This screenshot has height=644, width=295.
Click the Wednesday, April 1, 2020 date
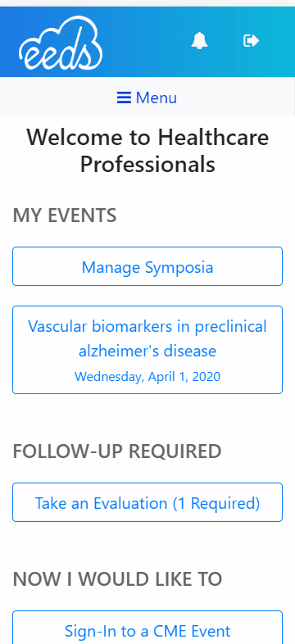click(147, 376)
